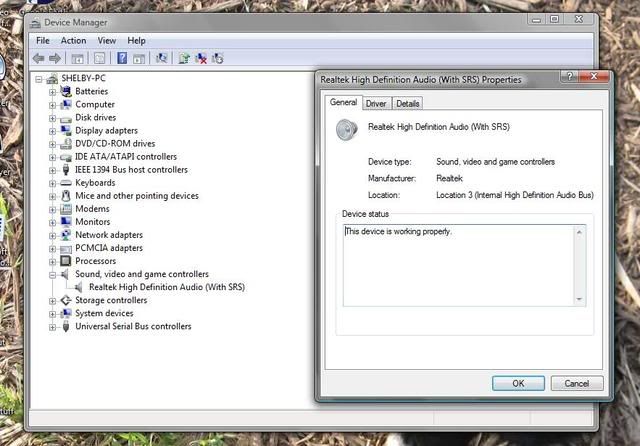Minimize the Device Manager window
Image resolution: width=640 pixels, height=446 pixels.
tap(536, 19)
